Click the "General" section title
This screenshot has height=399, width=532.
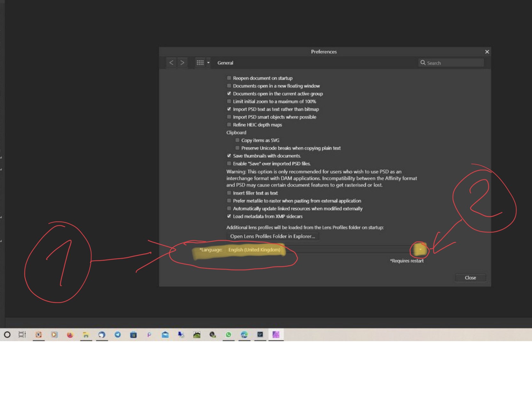[x=225, y=63]
